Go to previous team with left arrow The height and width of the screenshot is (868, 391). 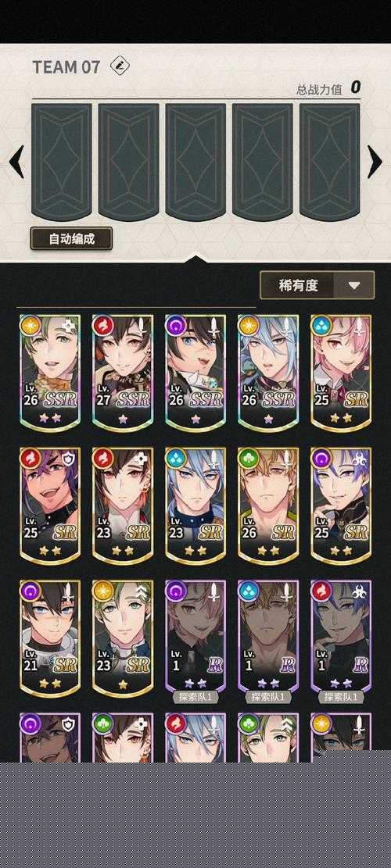(16, 162)
